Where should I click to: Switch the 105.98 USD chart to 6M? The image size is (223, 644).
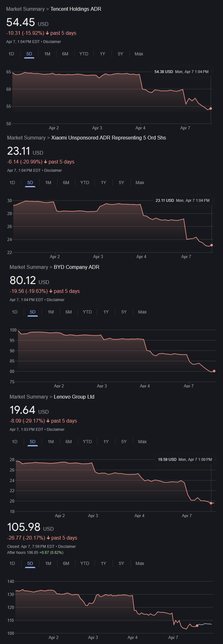point(66,563)
